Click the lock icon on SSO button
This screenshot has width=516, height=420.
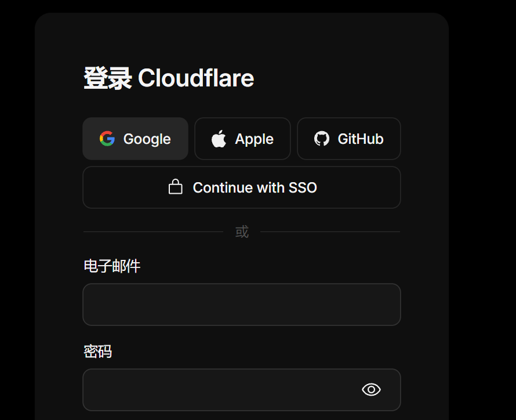click(x=176, y=187)
